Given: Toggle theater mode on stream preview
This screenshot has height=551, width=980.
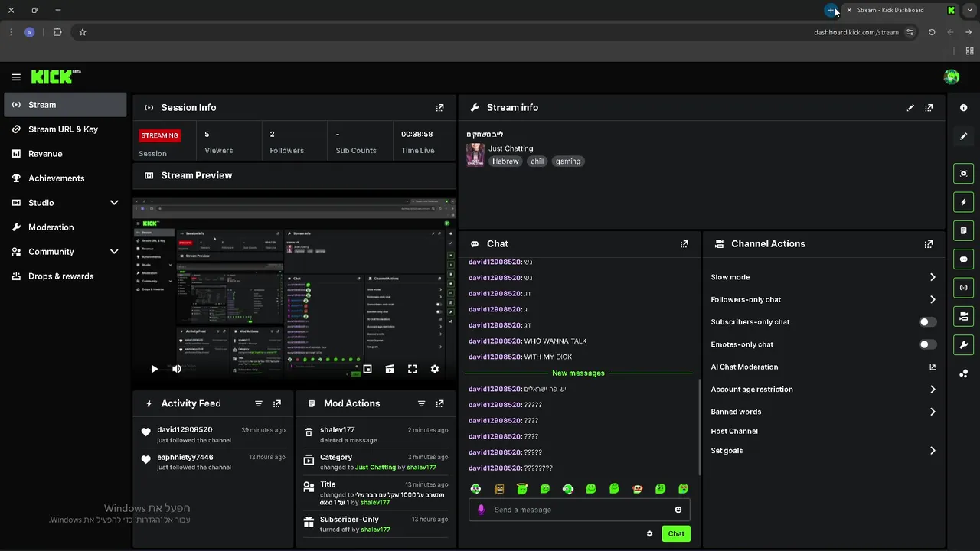Looking at the screenshot, I should [x=390, y=369].
